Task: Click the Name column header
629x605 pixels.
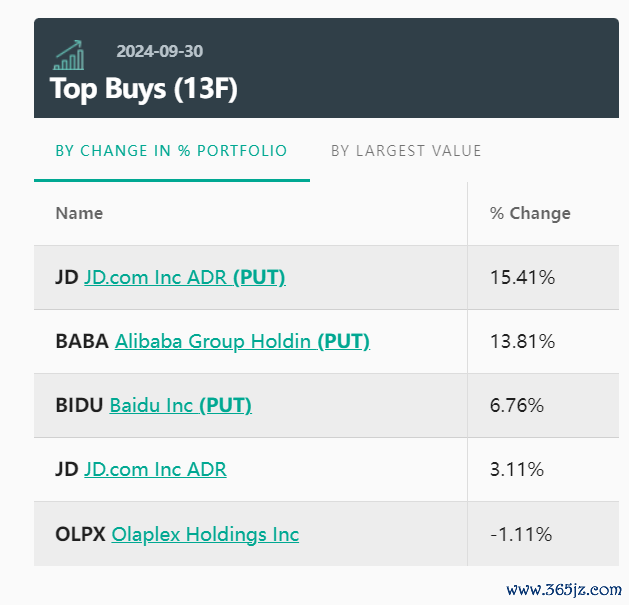Action: tap(79, 213)
